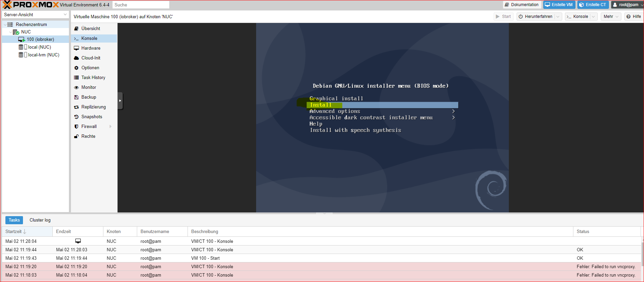
Task: Expand the Firewall submenu arrow
Action: (110, 127)
